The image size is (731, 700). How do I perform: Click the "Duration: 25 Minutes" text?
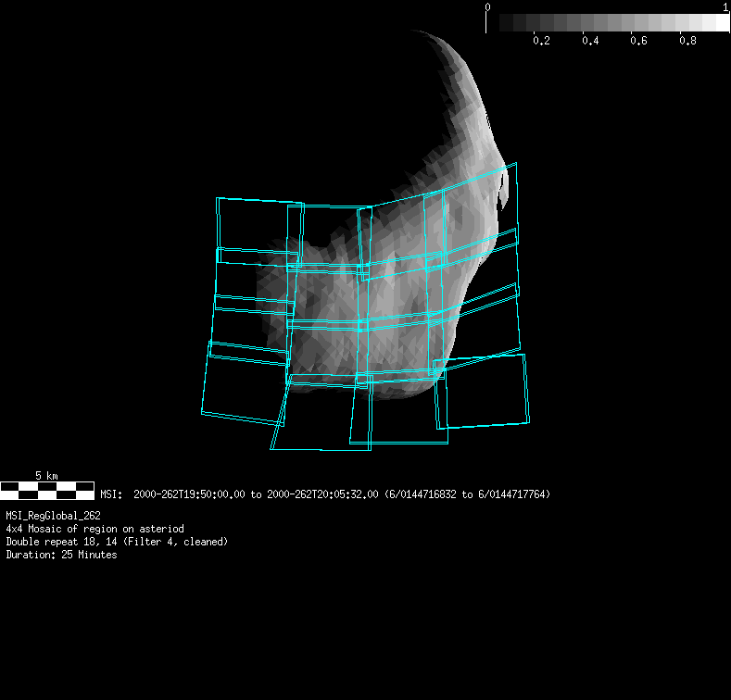tap(61, 555)
